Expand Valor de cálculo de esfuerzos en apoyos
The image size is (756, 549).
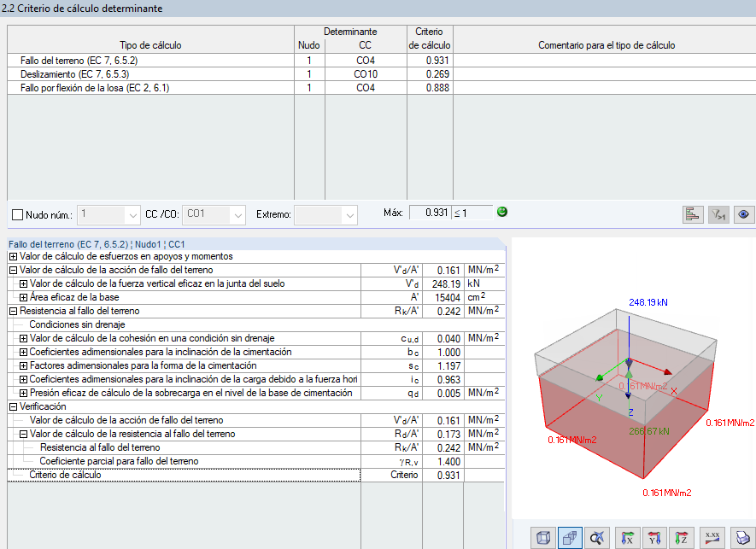(x=13, y=256)
